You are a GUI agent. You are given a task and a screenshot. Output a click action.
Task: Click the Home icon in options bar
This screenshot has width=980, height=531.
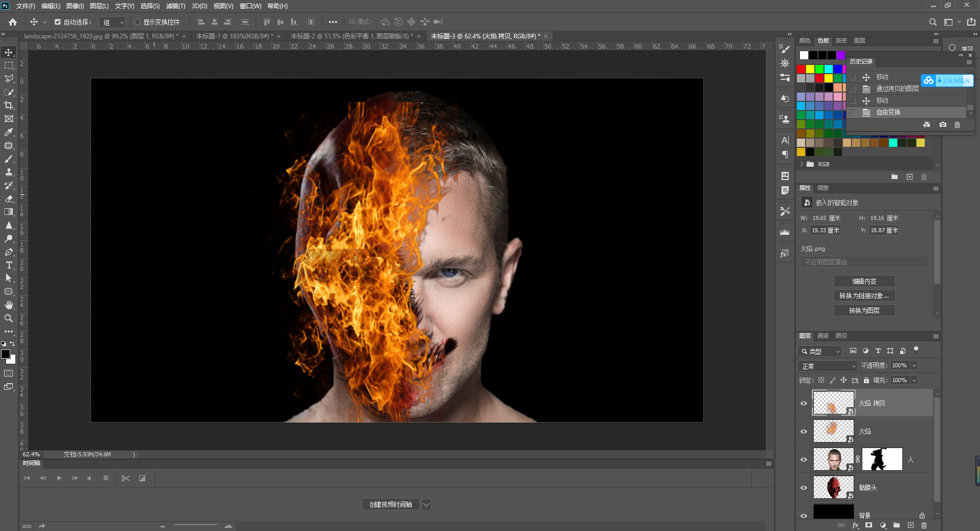click(x=13, y=22)
